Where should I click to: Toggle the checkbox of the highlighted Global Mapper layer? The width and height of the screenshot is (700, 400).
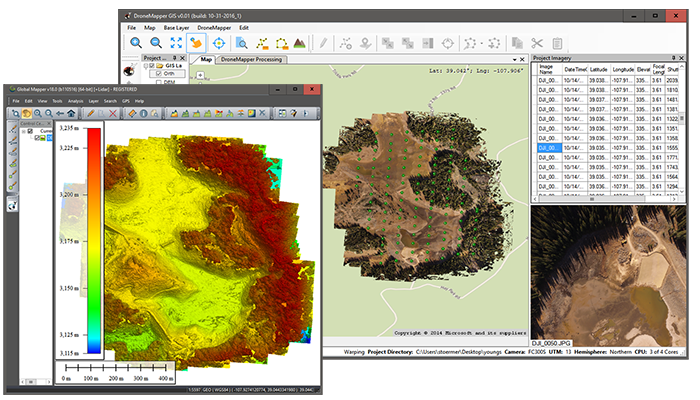coord(37,138)
